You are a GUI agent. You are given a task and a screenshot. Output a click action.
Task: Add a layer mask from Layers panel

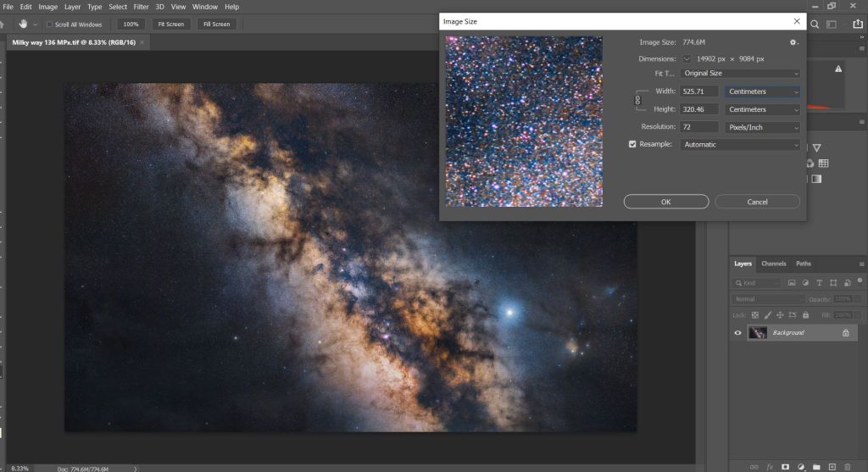tap(785, 466)
